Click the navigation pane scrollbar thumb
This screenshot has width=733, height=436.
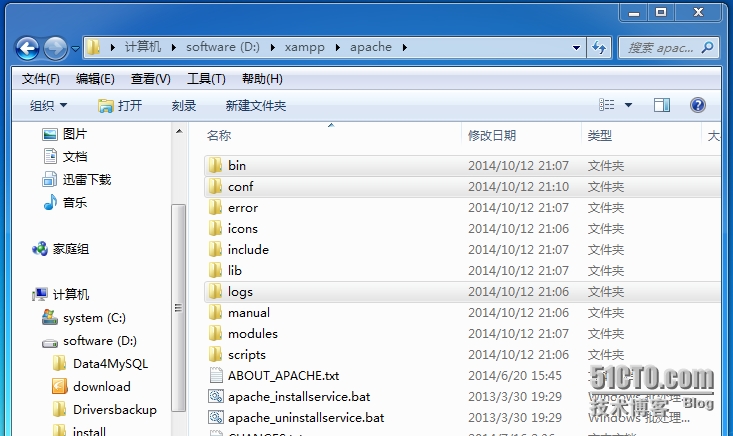pyautogui.click(x=179, y=308)
